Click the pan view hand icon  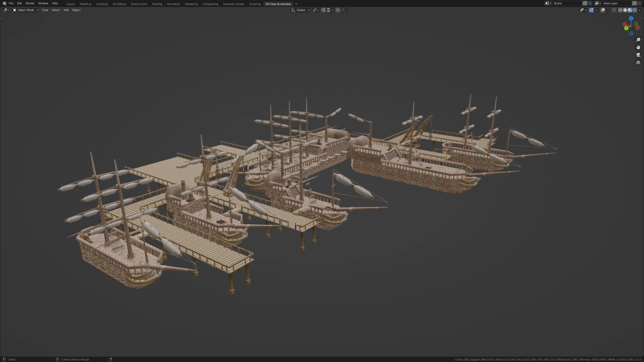[x=638, y=47]
